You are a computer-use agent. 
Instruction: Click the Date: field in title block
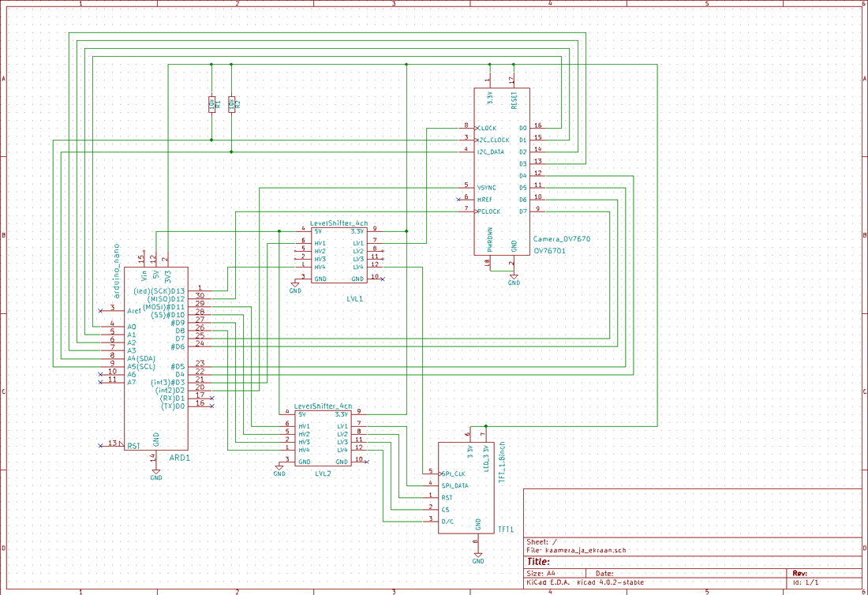pos(604,574)
